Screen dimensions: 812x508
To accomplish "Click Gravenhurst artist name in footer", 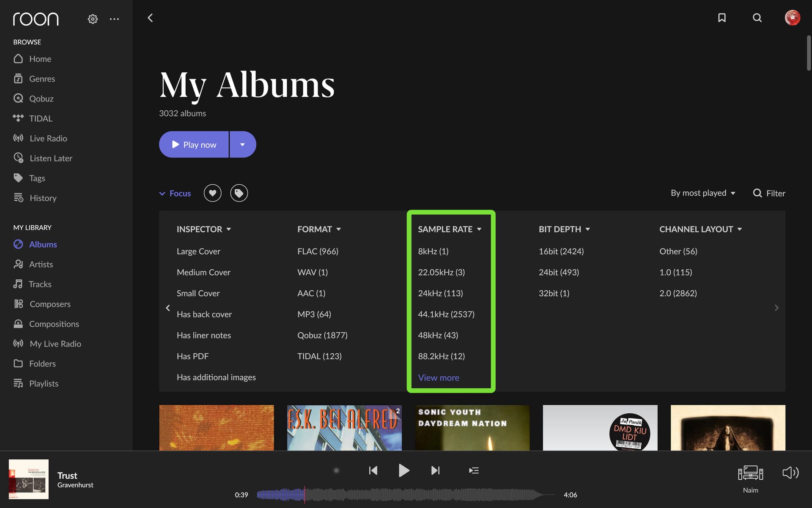I will pos(75,485).
